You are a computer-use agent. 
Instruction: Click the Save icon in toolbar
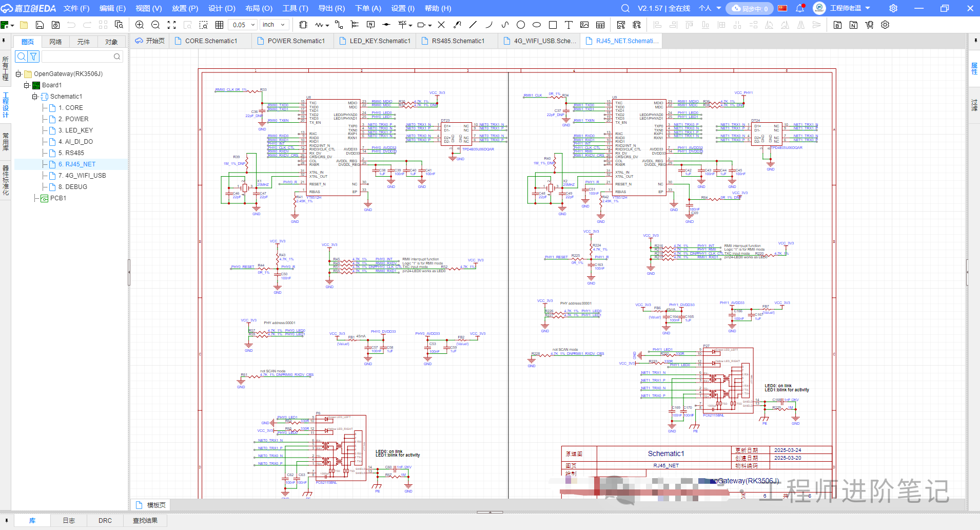coord(40,25)
